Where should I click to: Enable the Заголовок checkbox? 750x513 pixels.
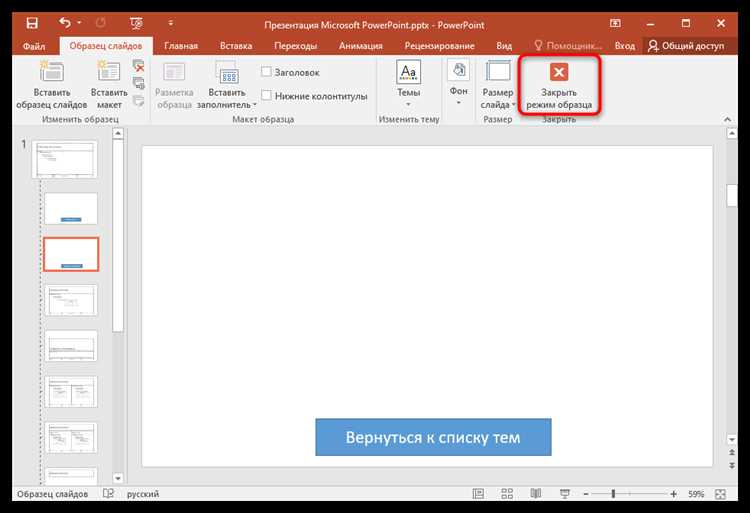coord(266,72)
